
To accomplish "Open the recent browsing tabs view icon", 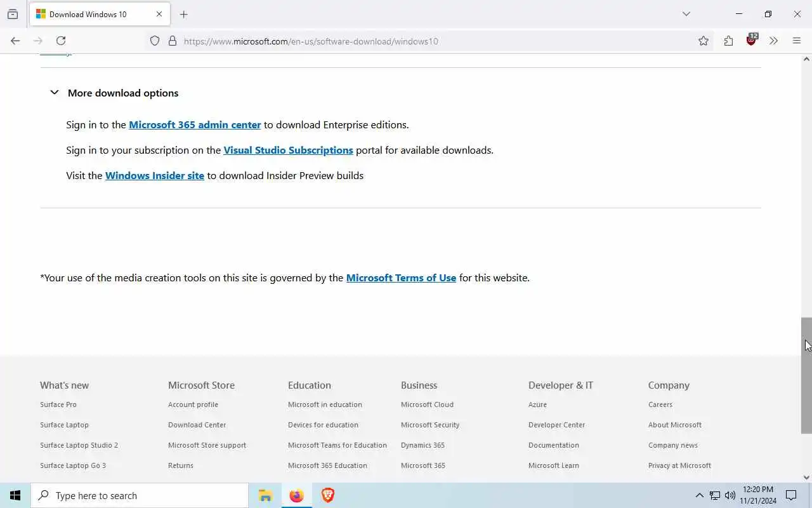I will pos(13,14).
